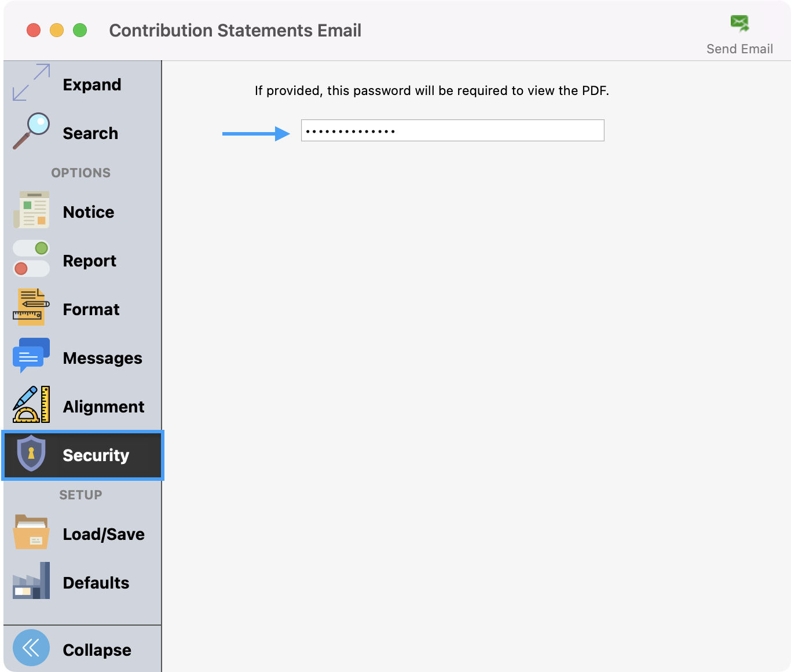Click the Send Email envelope icon
Image resolution: width=791 pixels, height=672 pixels.
coord(739,24)
